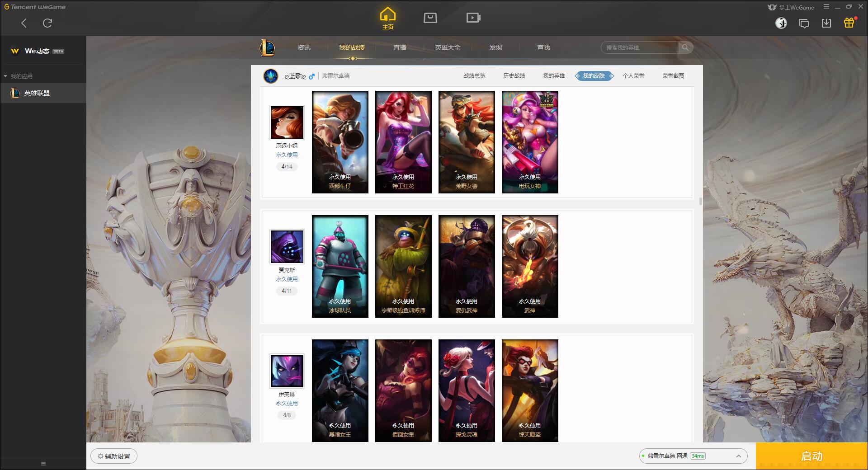This screenshot has height=470, width=868.
Task: Click the search magnifier icon
Action: pyautogui.click(x=685, y=47)
